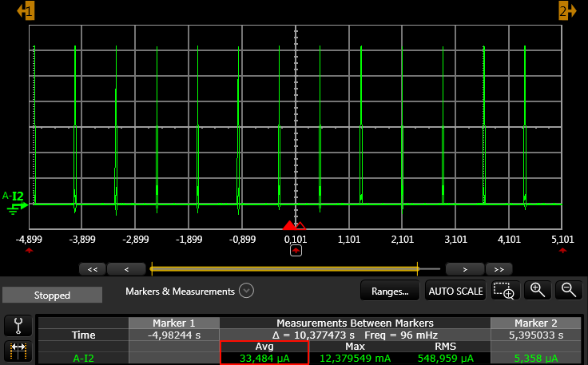Click the Avg value 33,484 µA

(x=264, y=359)
